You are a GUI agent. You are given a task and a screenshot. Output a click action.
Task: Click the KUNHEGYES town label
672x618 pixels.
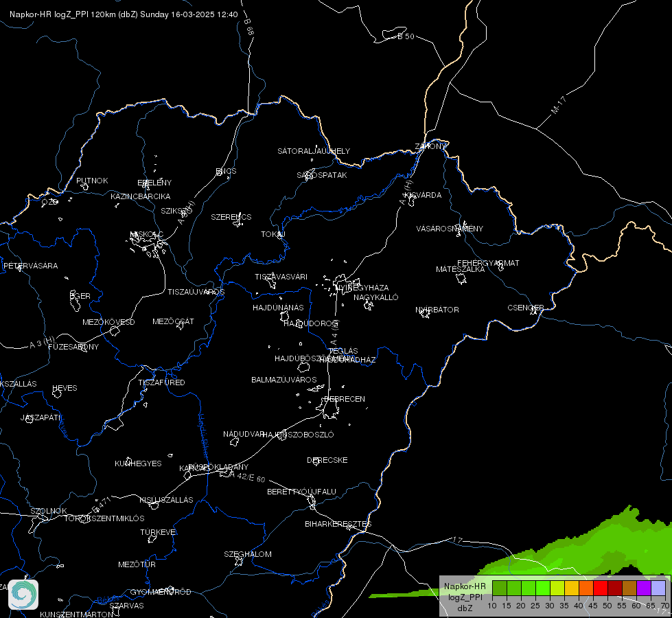coord(138,463)
